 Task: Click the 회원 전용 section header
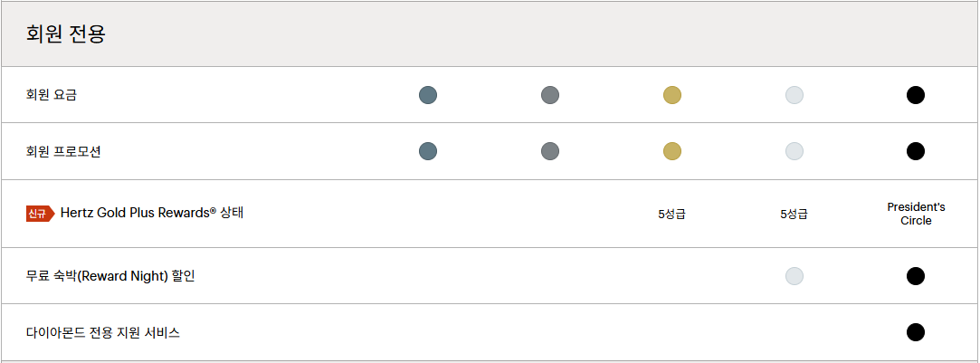pyautogui.click(x=66, y=33)
